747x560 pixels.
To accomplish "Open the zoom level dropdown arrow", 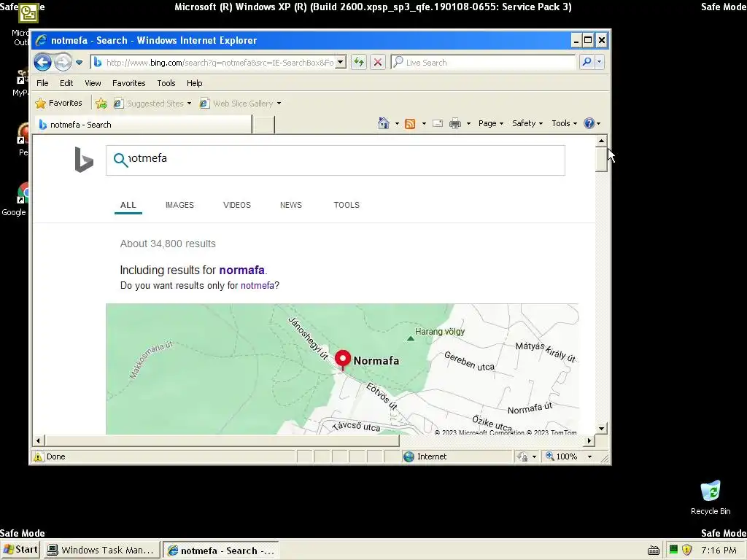I will [589, 456].
